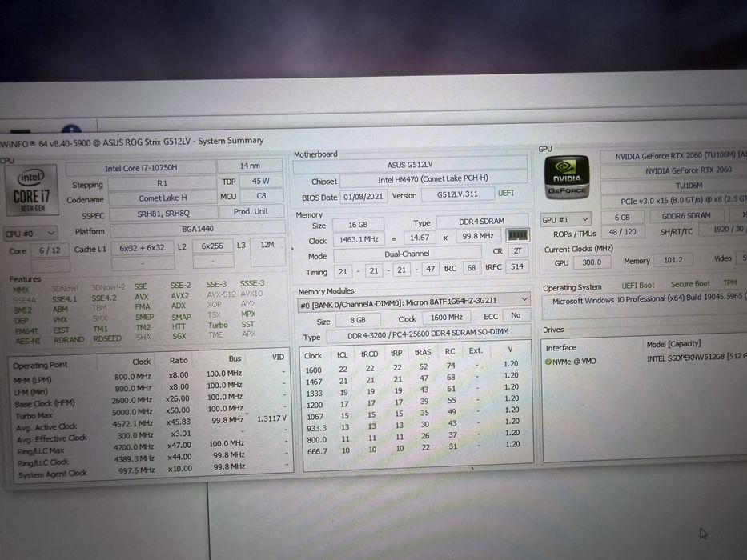Click the 01/08/2021 BIOS date field
Image resolution: width=747 pixels, height=560 pixels.
click(x=363, y=197)
